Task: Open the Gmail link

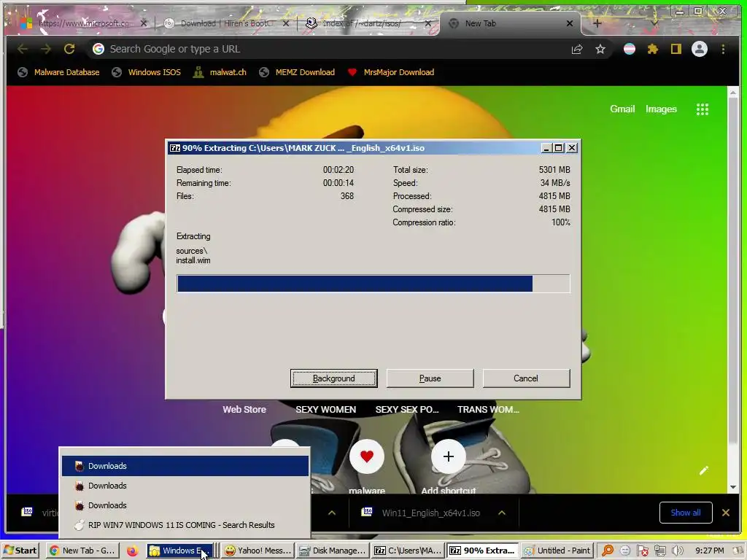Action: tap(622, 109)
